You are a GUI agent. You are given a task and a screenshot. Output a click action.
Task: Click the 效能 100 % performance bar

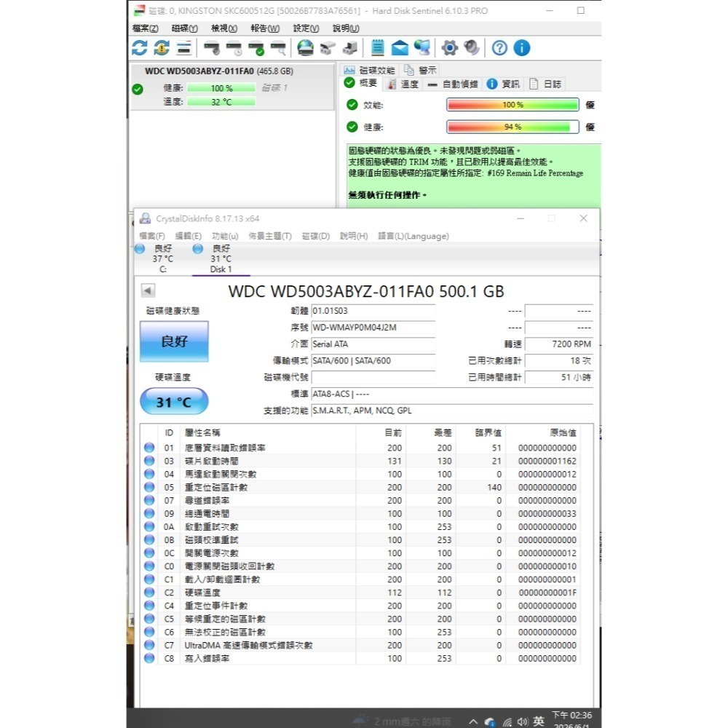coord(513,105)
